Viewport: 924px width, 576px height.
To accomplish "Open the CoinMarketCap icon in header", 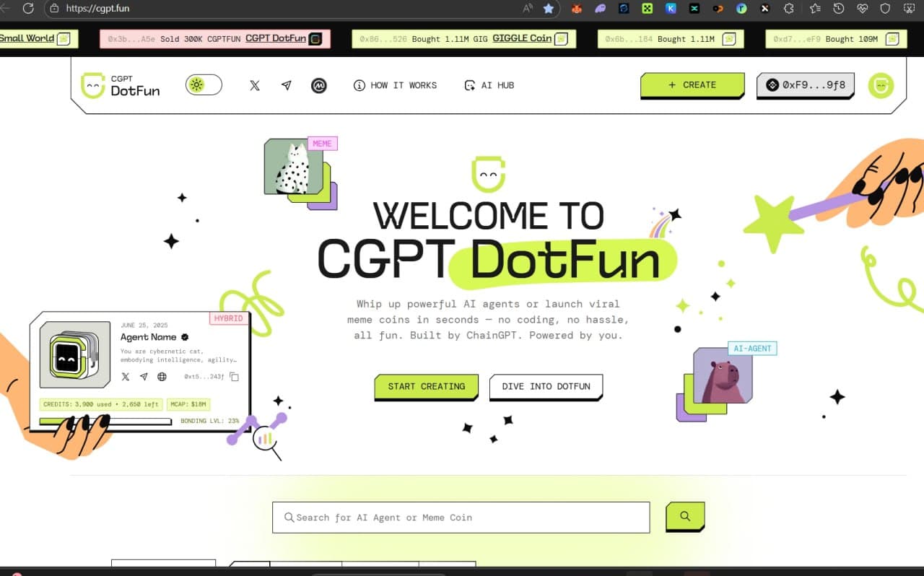I will (319, 85).
